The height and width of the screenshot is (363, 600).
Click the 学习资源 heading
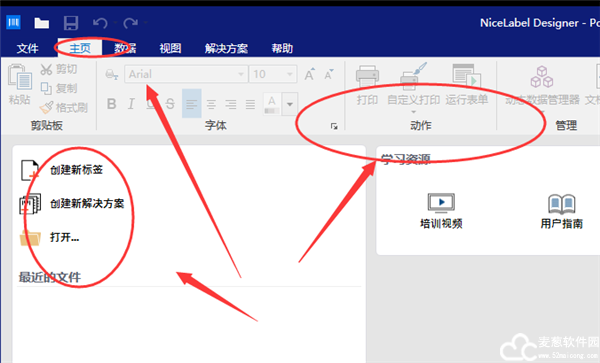click(x=406, y=159)
